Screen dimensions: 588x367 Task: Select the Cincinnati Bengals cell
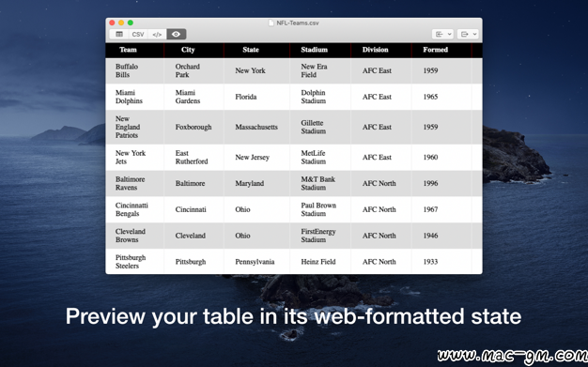134,209
